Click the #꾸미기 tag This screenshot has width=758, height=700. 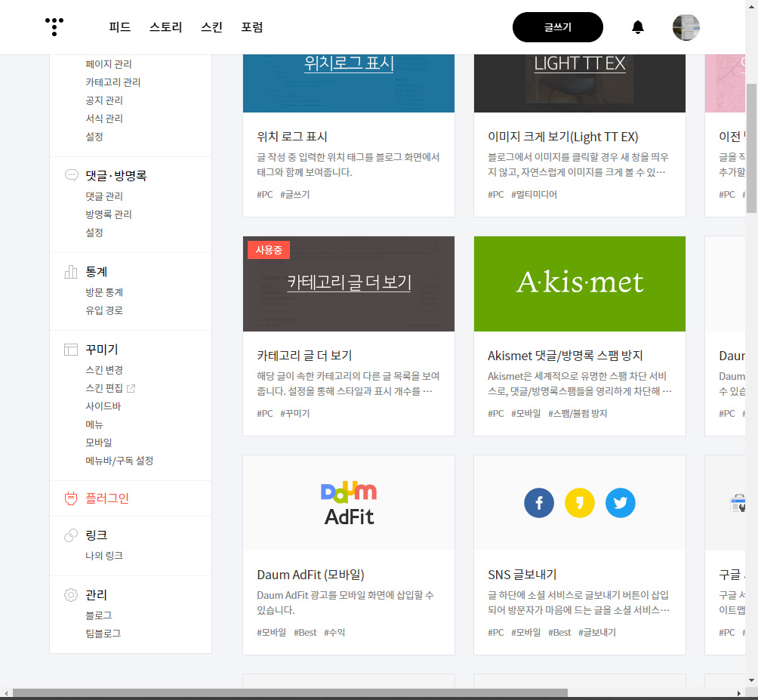coord(295,413)
